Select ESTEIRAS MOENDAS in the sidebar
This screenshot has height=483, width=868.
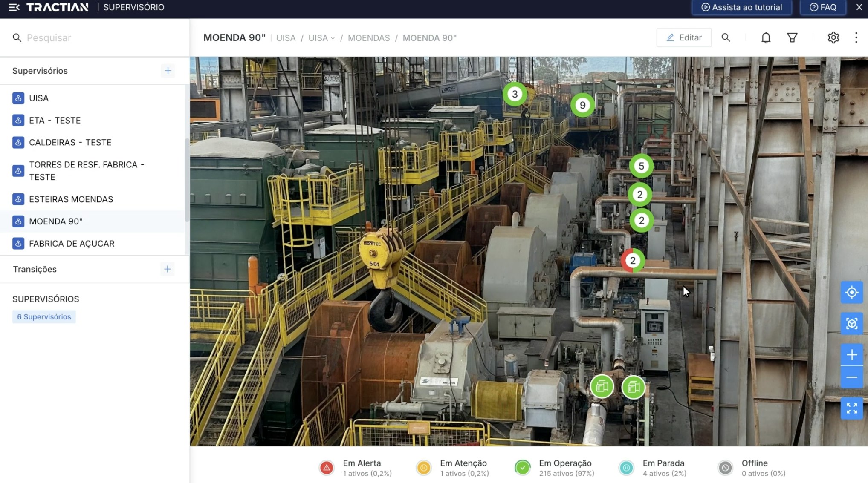[71, 199]
